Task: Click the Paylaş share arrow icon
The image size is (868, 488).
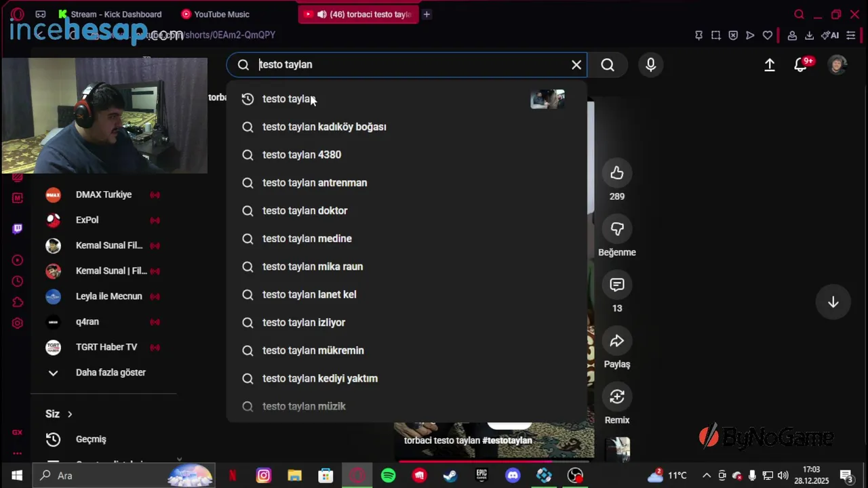Action: pos(617,341)
